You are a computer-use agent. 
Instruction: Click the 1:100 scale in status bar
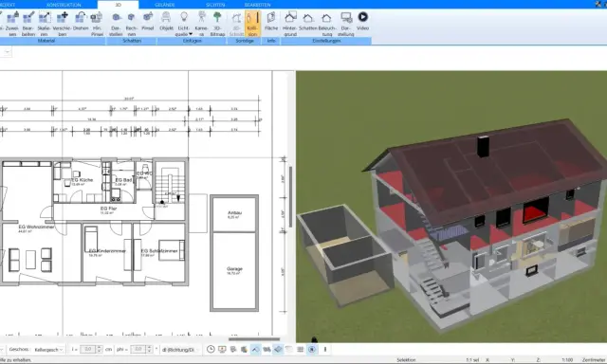[567, 360]
